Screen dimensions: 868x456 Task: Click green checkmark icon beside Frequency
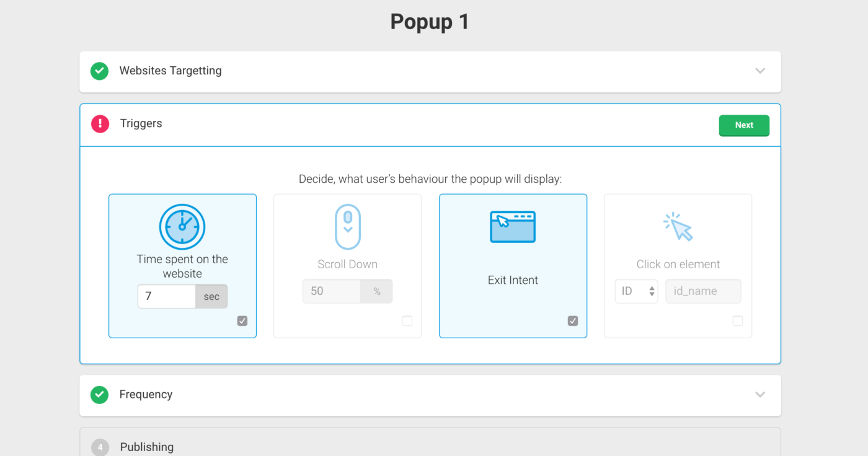[99, 395]
